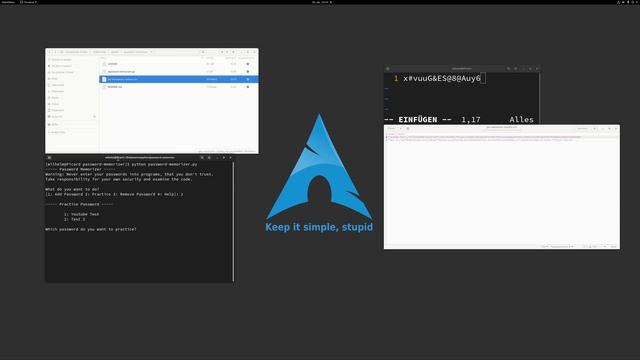Star the password-memorizer.py file row
Image resolution: width=640 pixels, height=360 pixels.
tap(248, 71)
